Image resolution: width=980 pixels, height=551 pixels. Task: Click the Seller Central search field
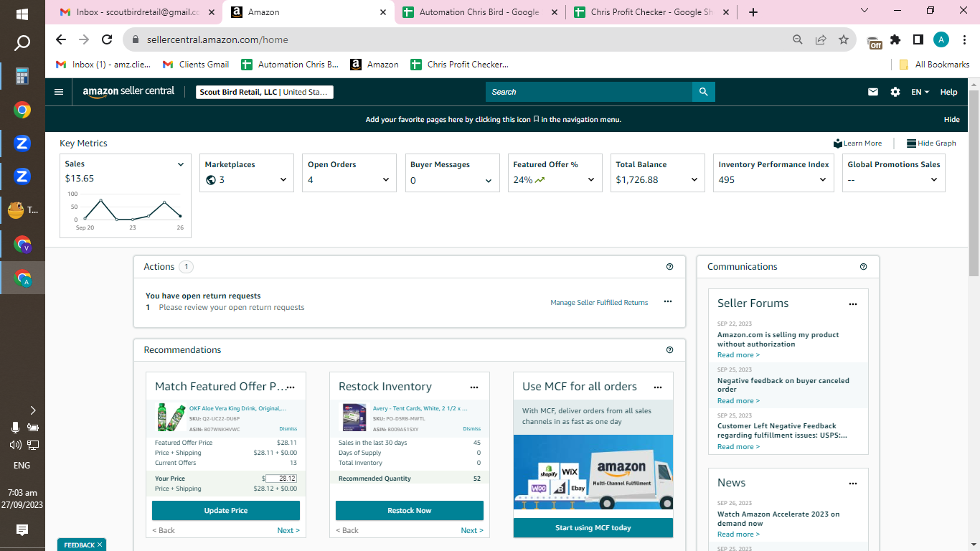click(589, 92)
